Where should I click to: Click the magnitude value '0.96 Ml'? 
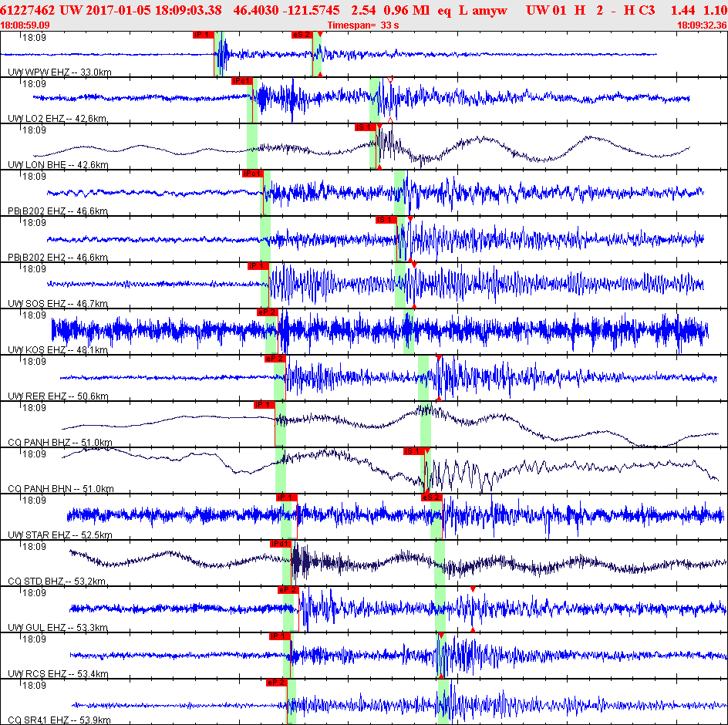[406, 10]
